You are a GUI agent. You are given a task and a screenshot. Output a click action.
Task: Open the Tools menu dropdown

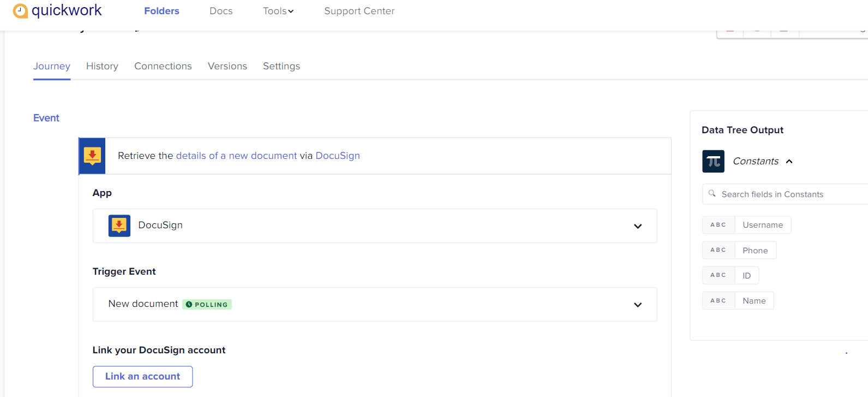click(278, 11)
